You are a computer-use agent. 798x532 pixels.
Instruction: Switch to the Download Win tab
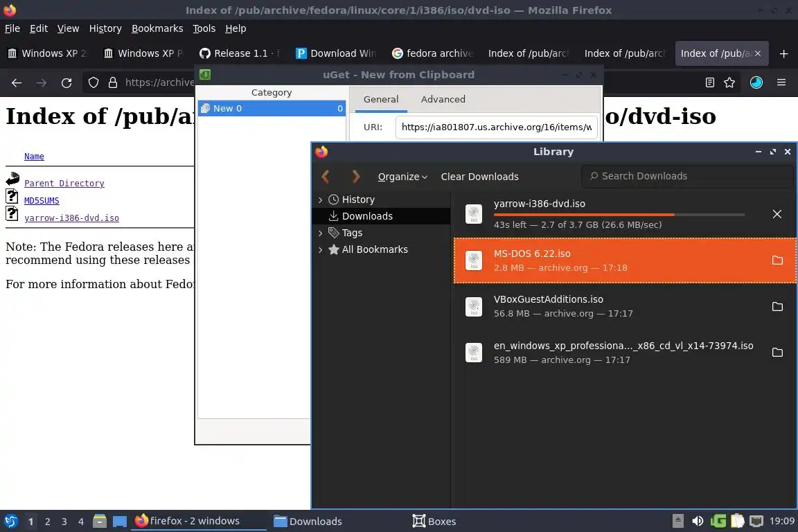[336, 53]
